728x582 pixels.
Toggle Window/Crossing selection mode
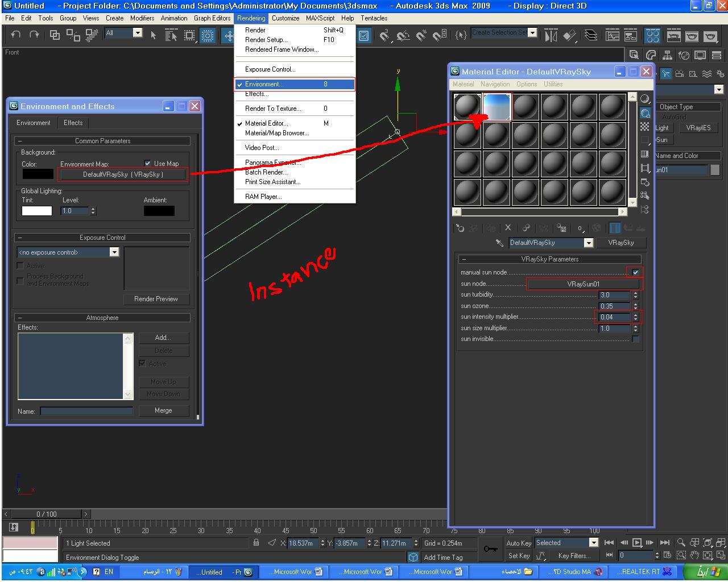[208, 35]
